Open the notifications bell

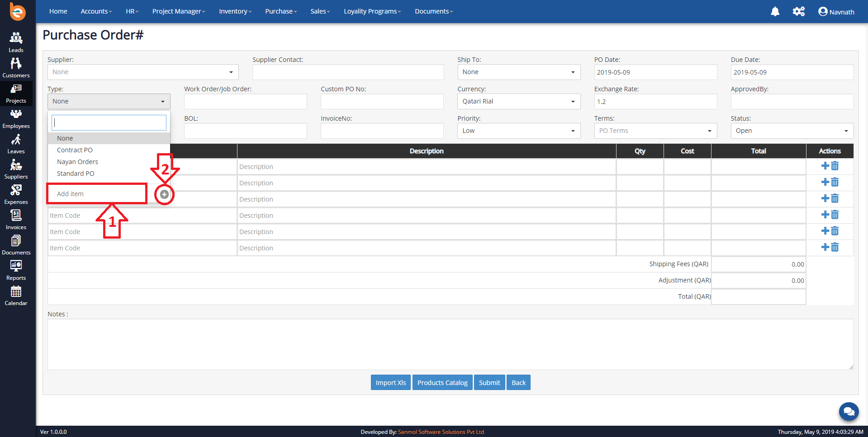pos(775,11)
